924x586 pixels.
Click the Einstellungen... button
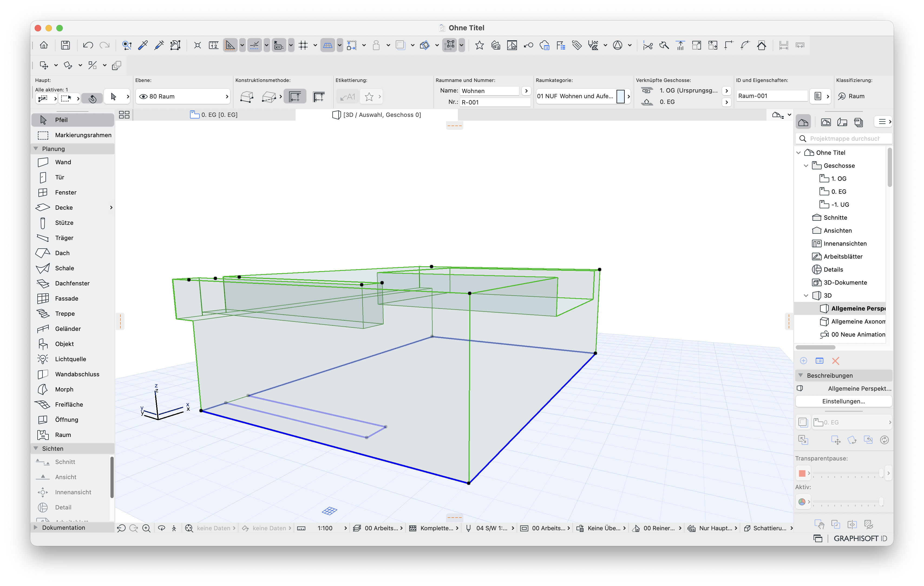coord(843,401)
